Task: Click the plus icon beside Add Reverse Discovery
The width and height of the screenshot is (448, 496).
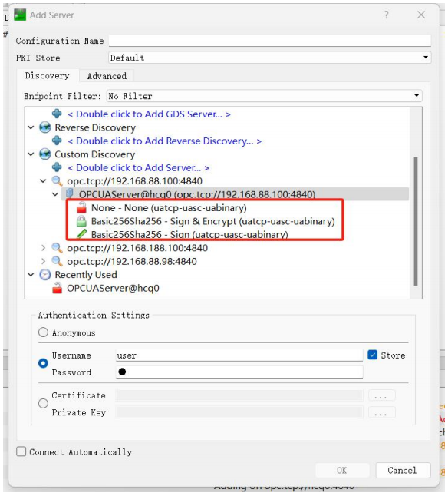Action: (57, 141)
